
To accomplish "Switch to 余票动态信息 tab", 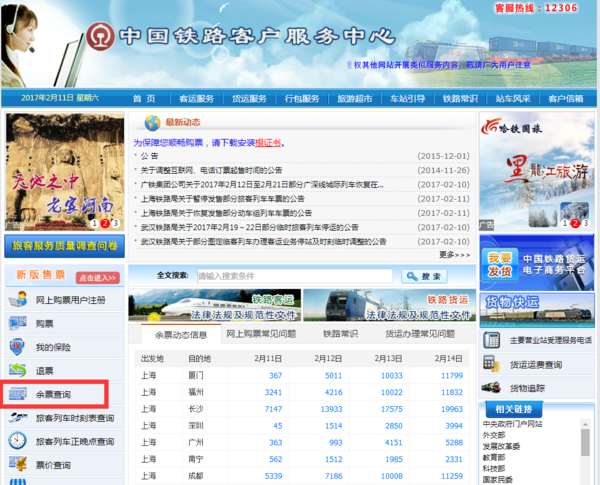I will (181, 335).
